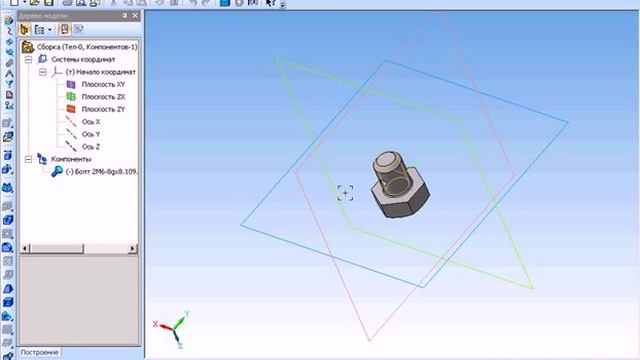Switch to the Построение tab
The width and height of the screenshot is (640, 360).
(40, 352)
